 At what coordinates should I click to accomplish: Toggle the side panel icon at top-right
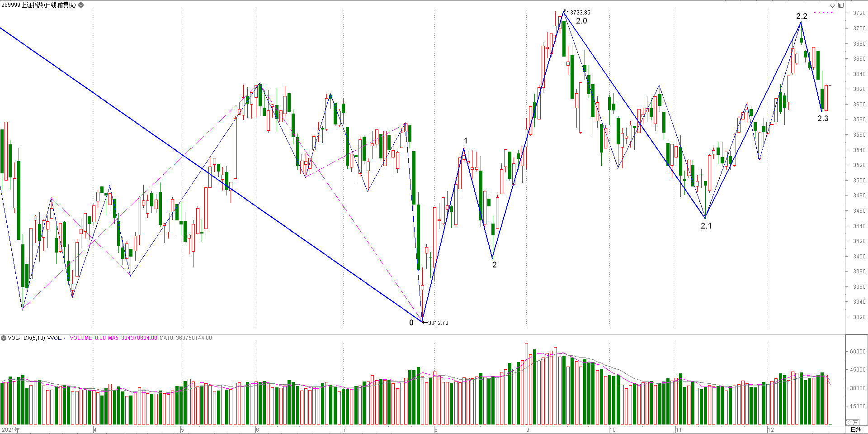tap(841, 5)
